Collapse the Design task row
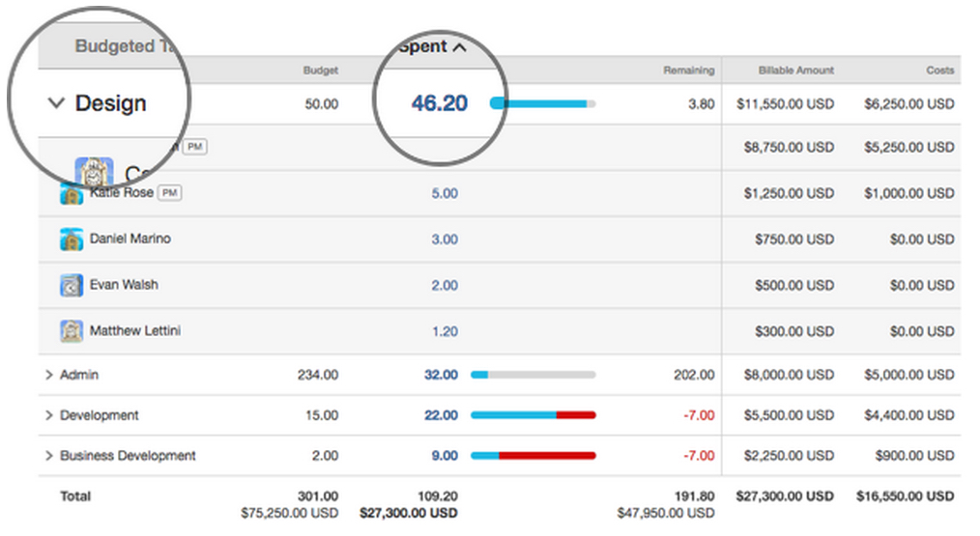980x536 pixels. 56,103
